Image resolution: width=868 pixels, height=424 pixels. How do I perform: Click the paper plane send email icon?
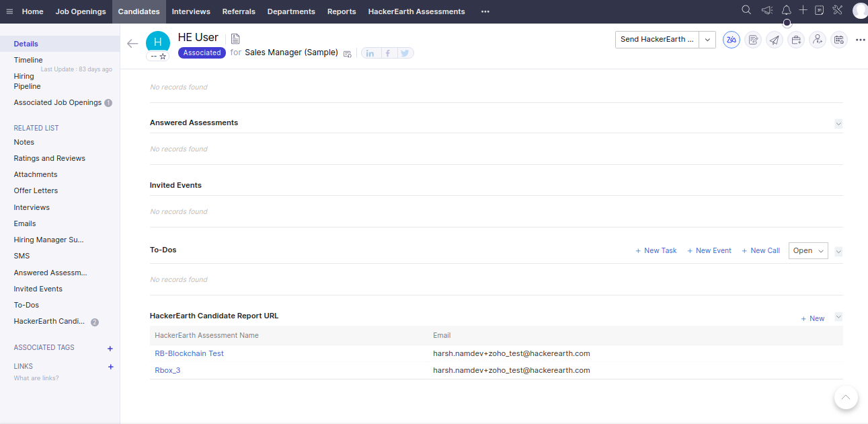coord(775,40)
